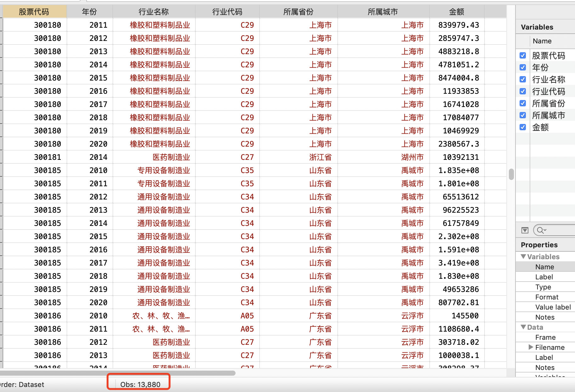575x392 pixels.
Task: Collapse the Data section in Properties
Action: click(x=523, y=327)
